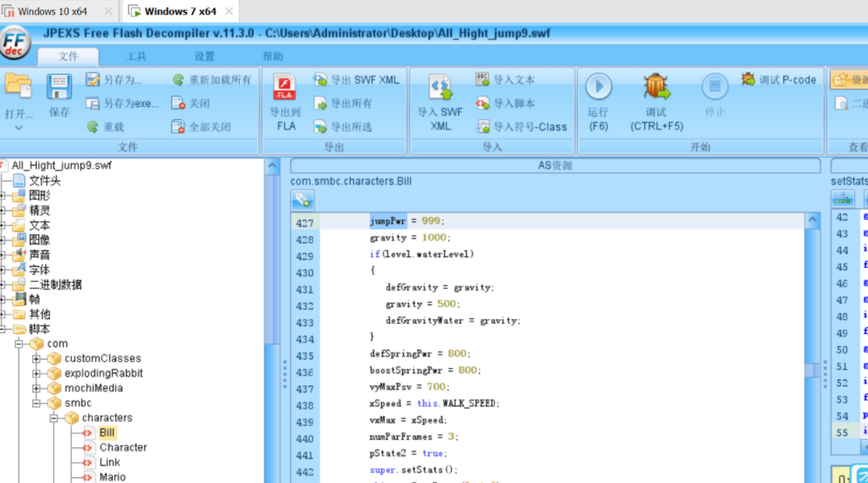The image size is (868, 483).
Task: Click the JPEXS FFdec logo button
Action: [15, 42]
